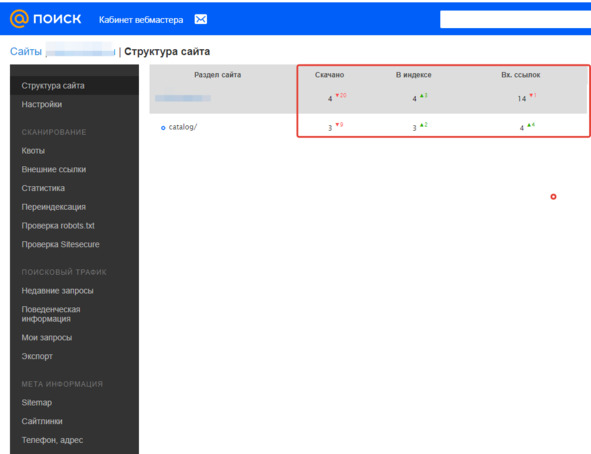Open Экспорт in sidebar

pos(37,356)
